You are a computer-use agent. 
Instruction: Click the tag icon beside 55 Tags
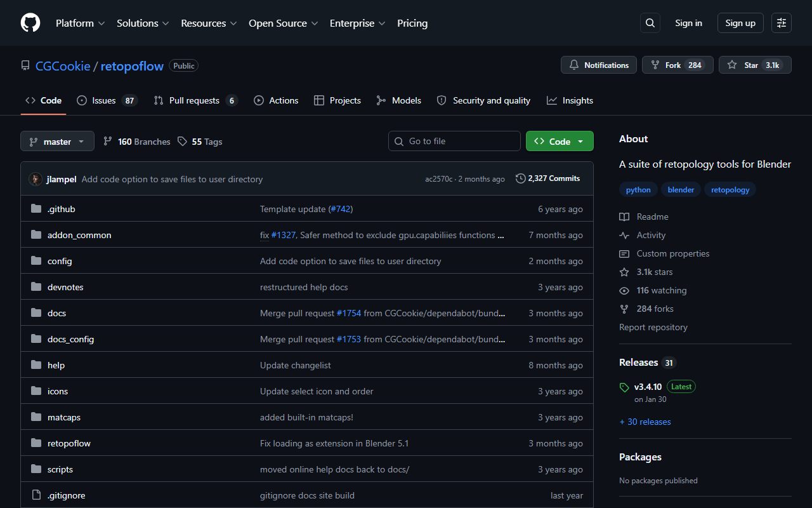pos(182,142)
